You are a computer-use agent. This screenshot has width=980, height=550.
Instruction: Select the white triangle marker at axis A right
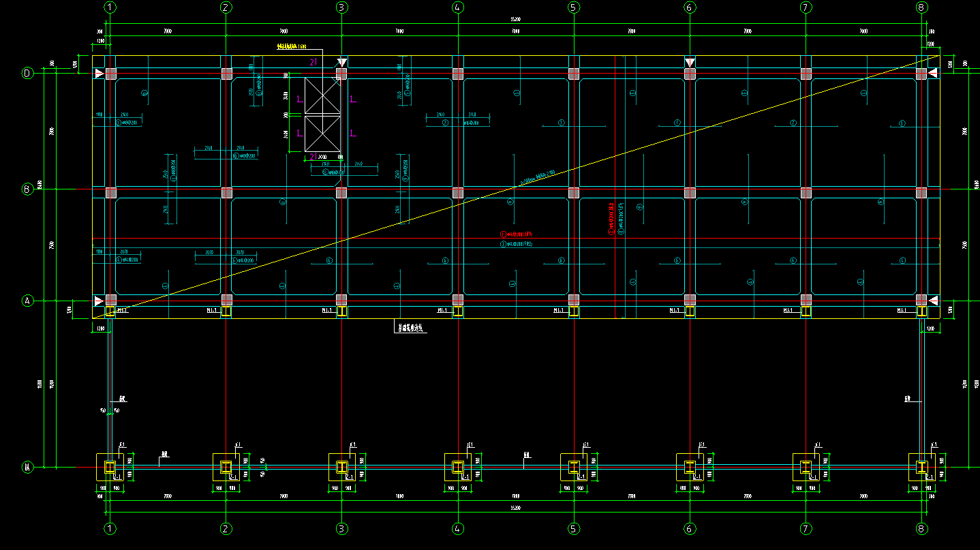pyautogui.click(x=934, y=300)
